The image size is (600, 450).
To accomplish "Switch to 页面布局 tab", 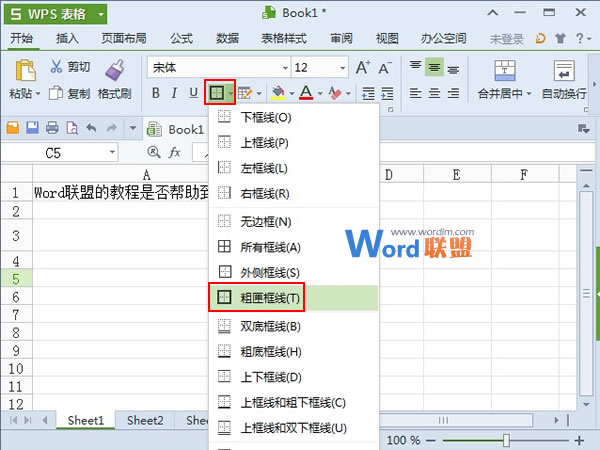I will [124, 39].
